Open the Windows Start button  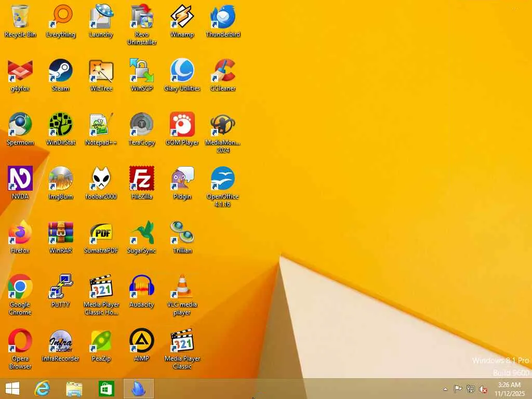[x=12, y=389]
